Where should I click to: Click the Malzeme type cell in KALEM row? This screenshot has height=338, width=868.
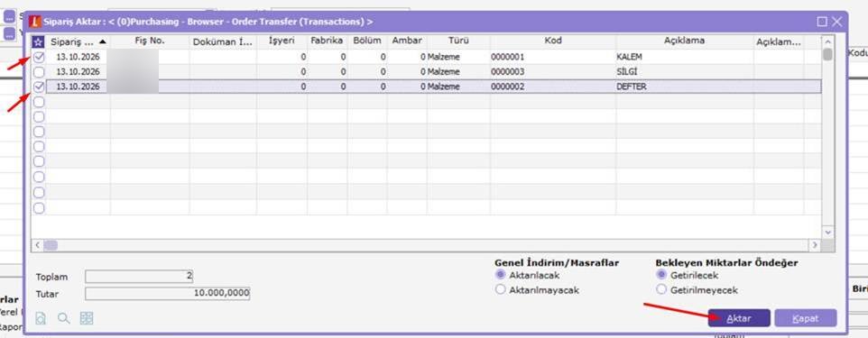pos(458,57)
